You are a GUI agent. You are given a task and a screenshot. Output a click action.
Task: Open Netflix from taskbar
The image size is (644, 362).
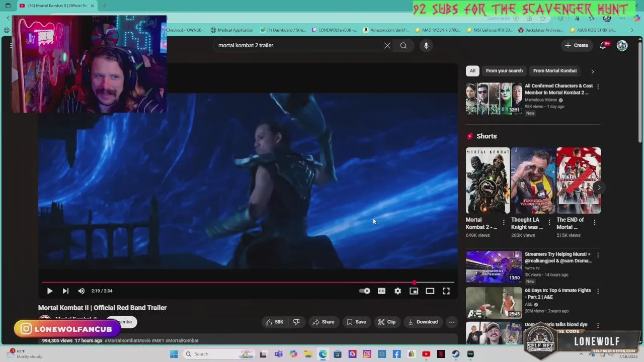tap(441, 354)
